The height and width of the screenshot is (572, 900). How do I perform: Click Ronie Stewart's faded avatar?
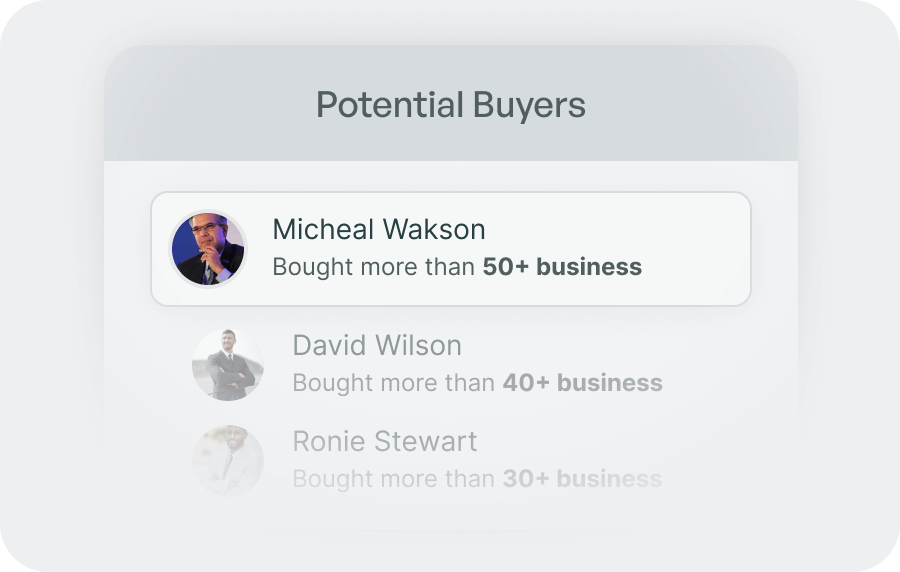pos(228,461)
